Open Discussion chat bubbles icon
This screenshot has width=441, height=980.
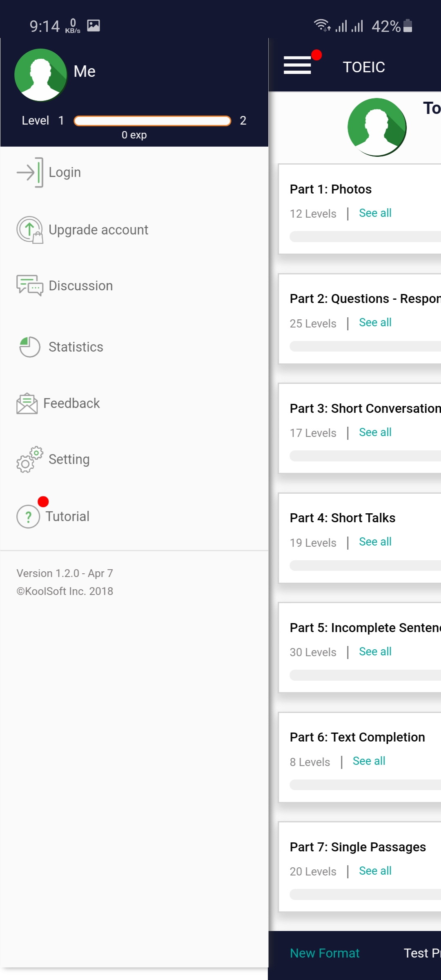coord(29,285)
